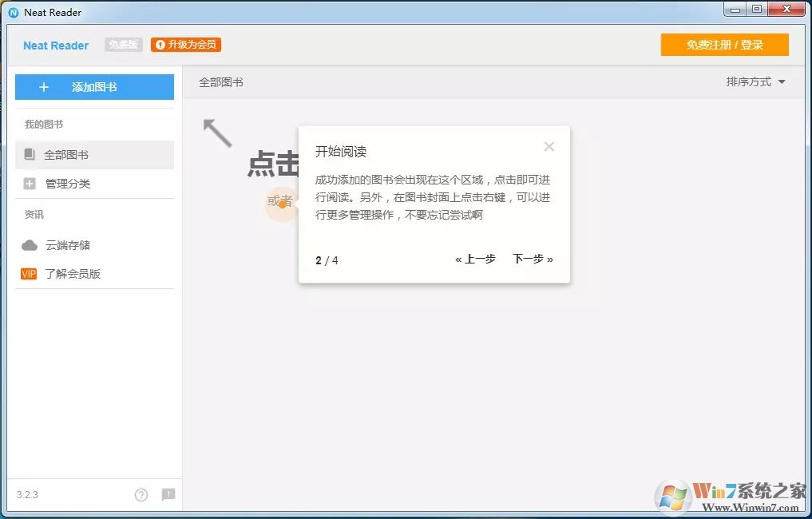Open 管理分类 in the sidebar
Viewport: 812px width, 519px height.
coord(68,184)
